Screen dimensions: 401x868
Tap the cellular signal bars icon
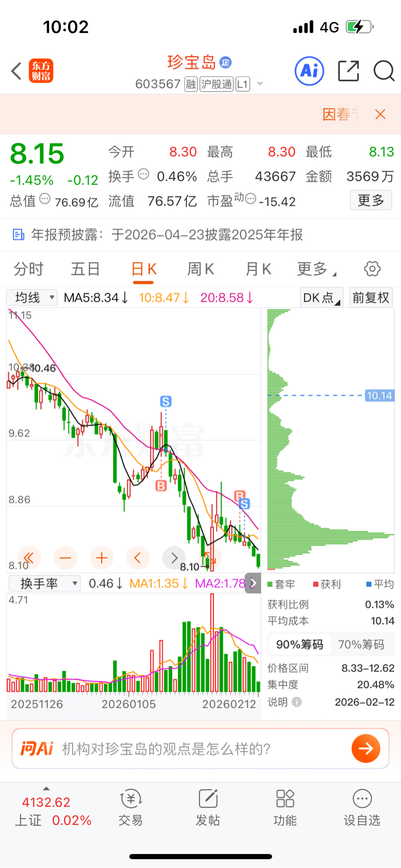[303, 27]
